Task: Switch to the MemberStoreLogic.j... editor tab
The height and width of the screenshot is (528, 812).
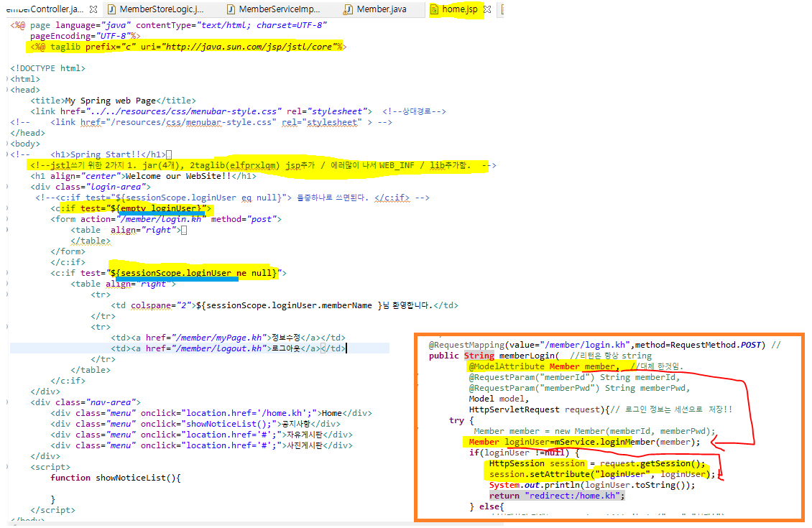Action: [161, 9]
